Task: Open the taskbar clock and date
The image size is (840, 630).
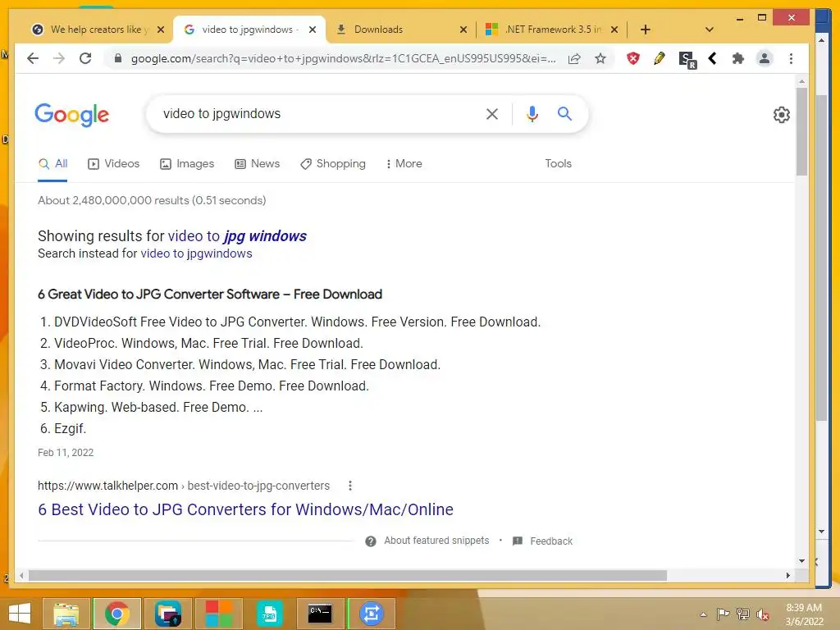Action: [x=804, y=614]
